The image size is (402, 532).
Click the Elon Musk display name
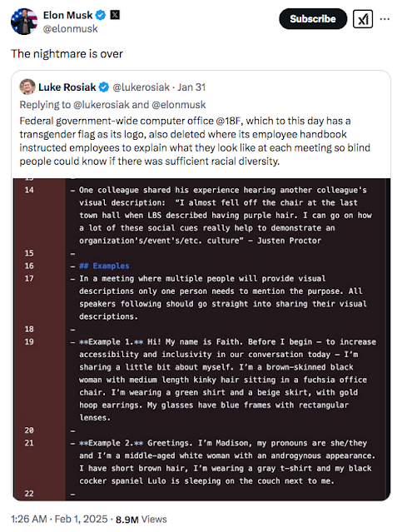click(68, 15)
